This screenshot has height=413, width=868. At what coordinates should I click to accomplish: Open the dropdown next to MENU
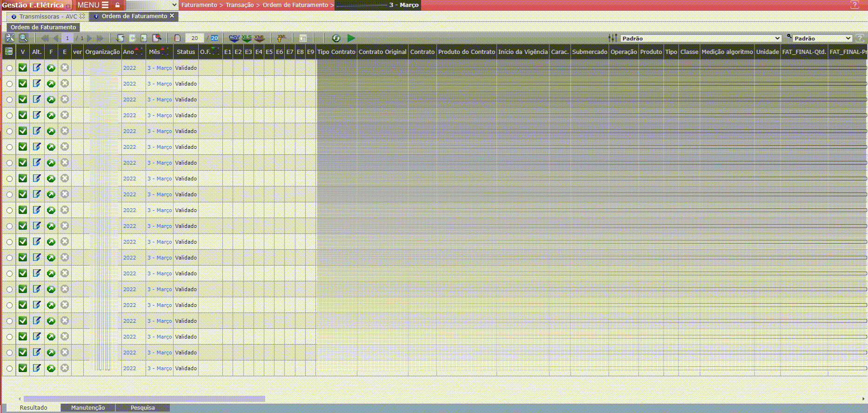(x=152, y=5)
